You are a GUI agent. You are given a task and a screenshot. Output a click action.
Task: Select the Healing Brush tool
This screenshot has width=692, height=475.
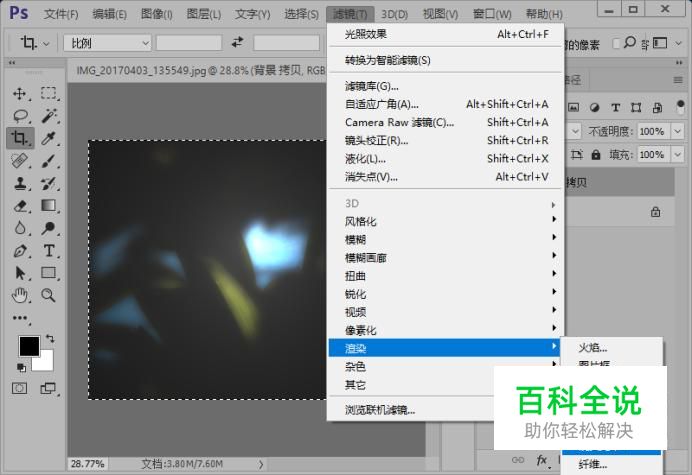(x=20, y=161)
